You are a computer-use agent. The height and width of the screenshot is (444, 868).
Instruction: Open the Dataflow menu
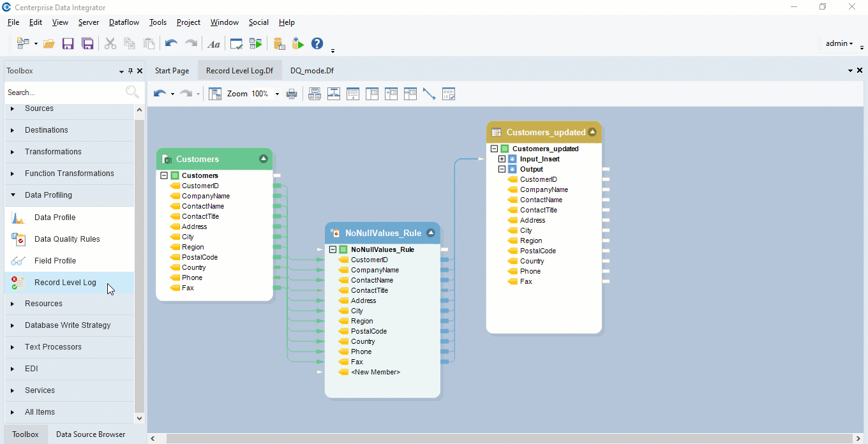(x=124, y=22)
